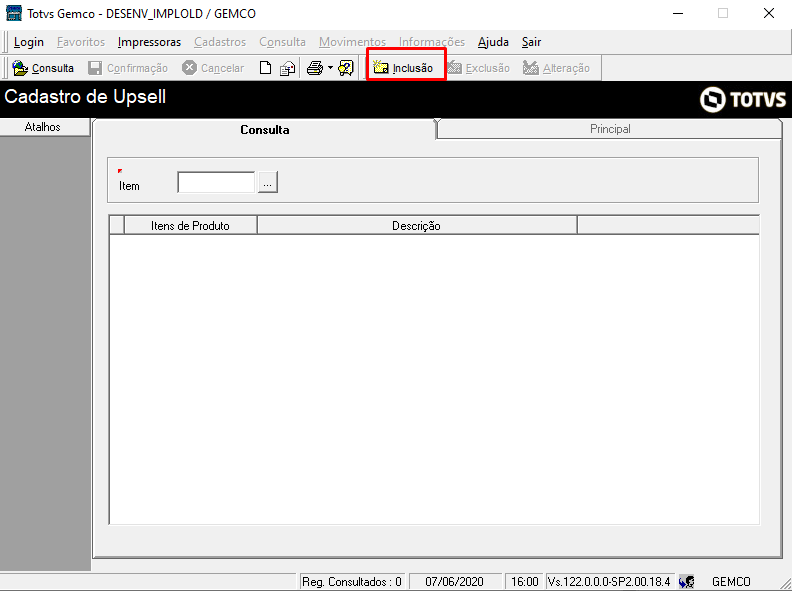Screen dimensions: 792x591
Task: Click the Itens de Produto column header
Action: (x=190, y=225)
